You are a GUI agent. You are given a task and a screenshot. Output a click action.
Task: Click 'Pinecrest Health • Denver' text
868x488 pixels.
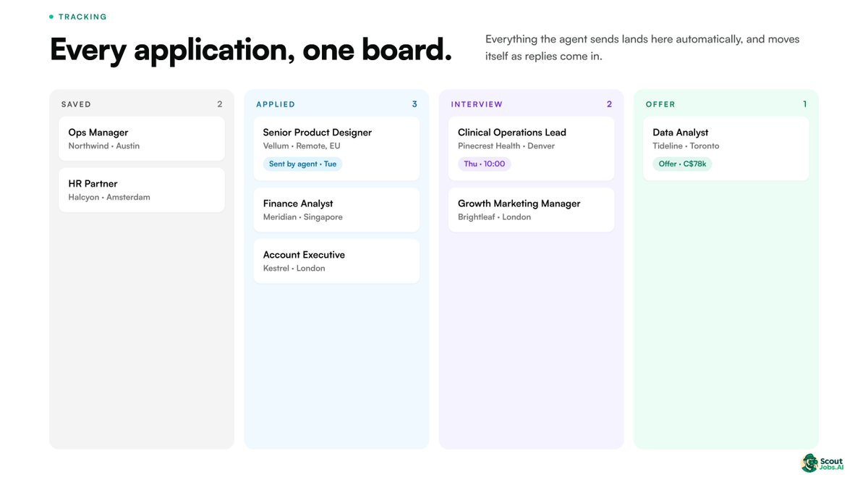click(x=506, y=146)
